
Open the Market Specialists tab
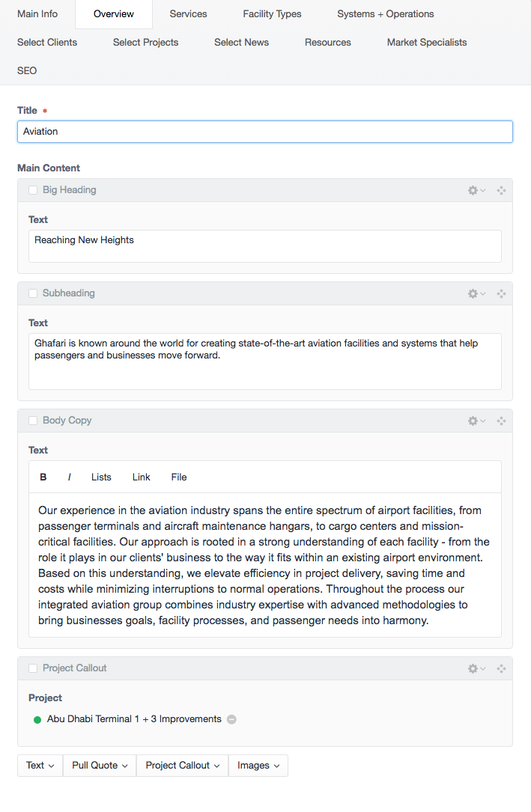[x=427, y=43]
